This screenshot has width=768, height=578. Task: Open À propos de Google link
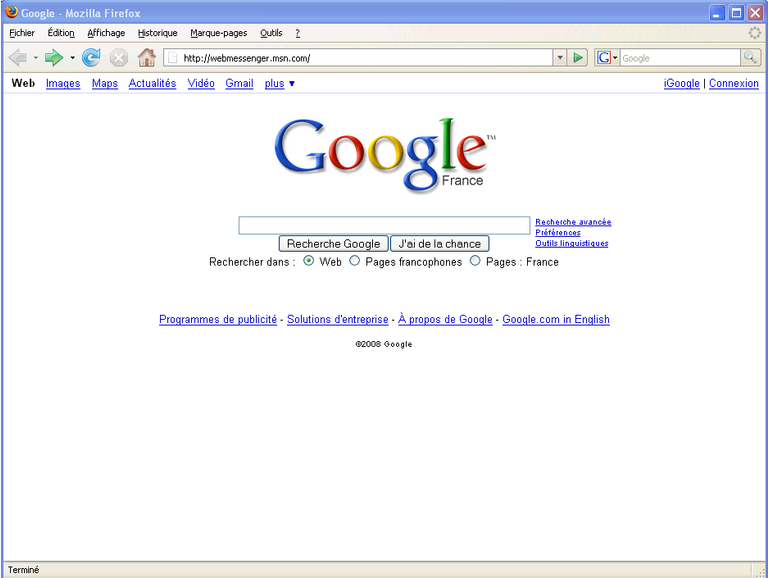[x=445, y=319]
